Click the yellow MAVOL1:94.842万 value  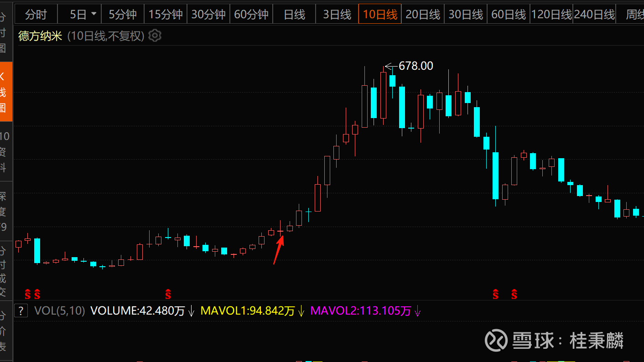point(248,311)
